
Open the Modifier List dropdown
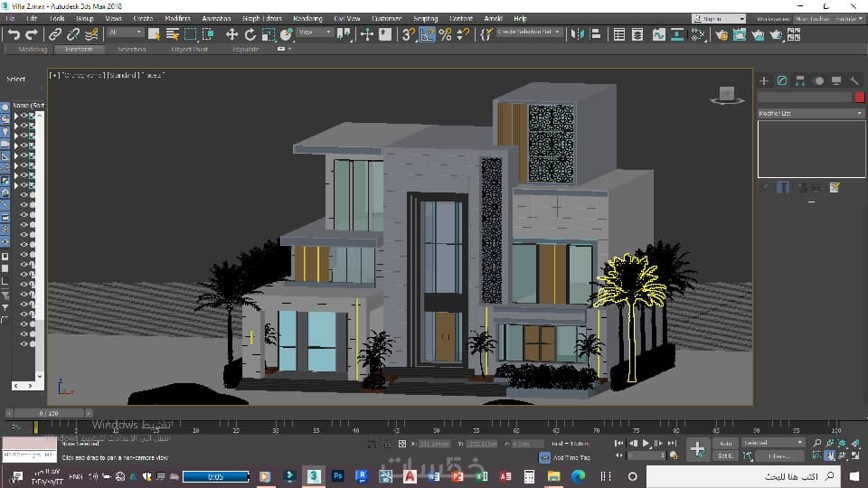[811, 113]
